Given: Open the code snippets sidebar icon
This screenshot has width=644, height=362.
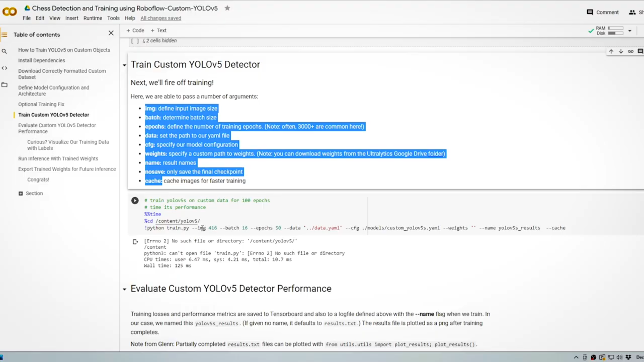Looking at the screenshot, I should [4, 68].
